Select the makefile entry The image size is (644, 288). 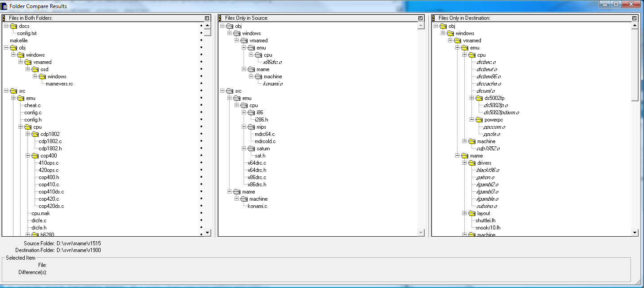tap(19, 40)
